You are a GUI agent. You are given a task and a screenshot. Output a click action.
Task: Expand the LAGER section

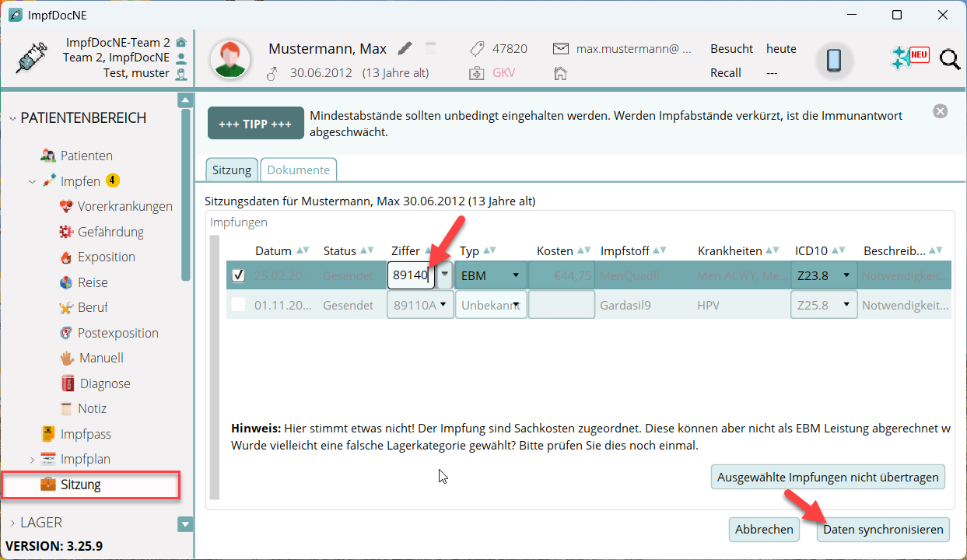pyautogui.click(x=12, y=523)
